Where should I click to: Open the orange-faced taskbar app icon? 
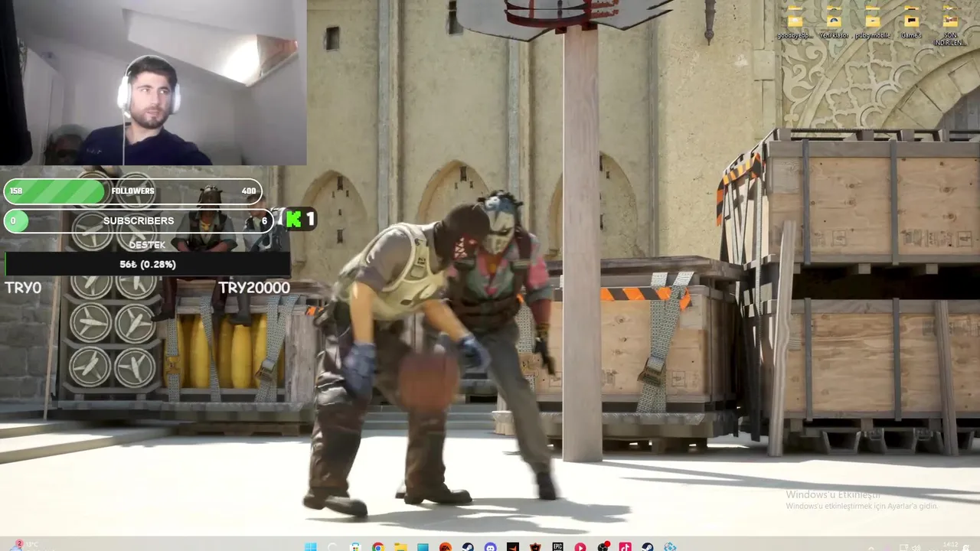coord(535,547)
